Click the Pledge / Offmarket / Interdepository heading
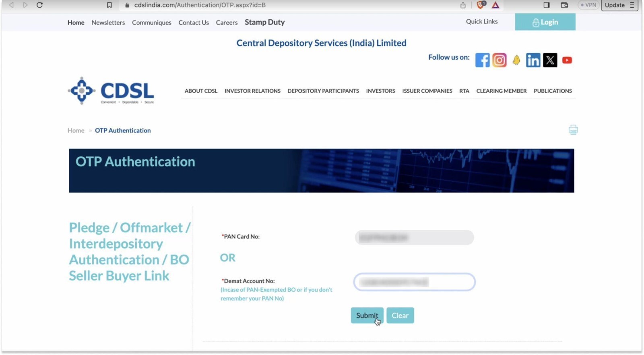Image resolution: width=644 pixels, height=355 pixels. (130, 251)
